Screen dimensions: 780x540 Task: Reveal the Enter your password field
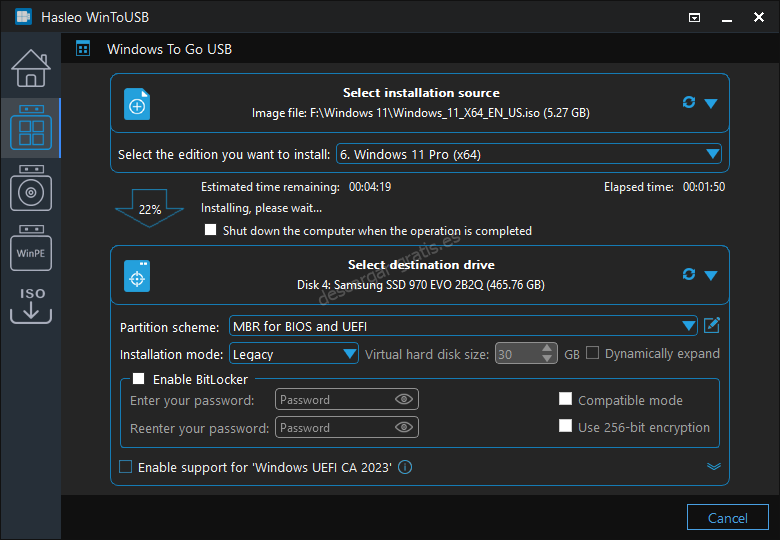click(404, 399)
